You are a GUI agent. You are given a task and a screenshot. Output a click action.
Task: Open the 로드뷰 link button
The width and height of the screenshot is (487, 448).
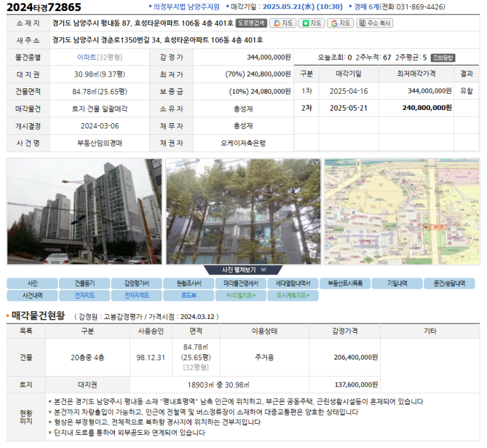click(x=189, y=295)
